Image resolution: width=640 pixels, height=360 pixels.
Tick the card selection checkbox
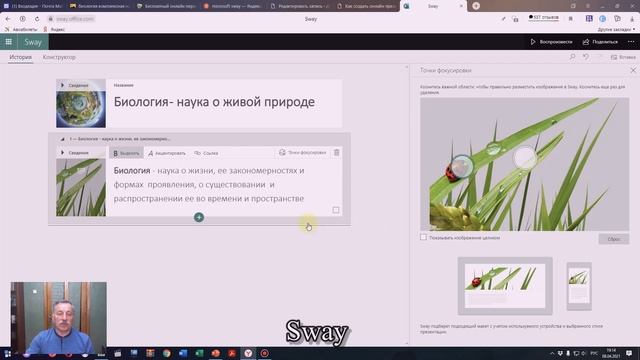pos(336,210)
